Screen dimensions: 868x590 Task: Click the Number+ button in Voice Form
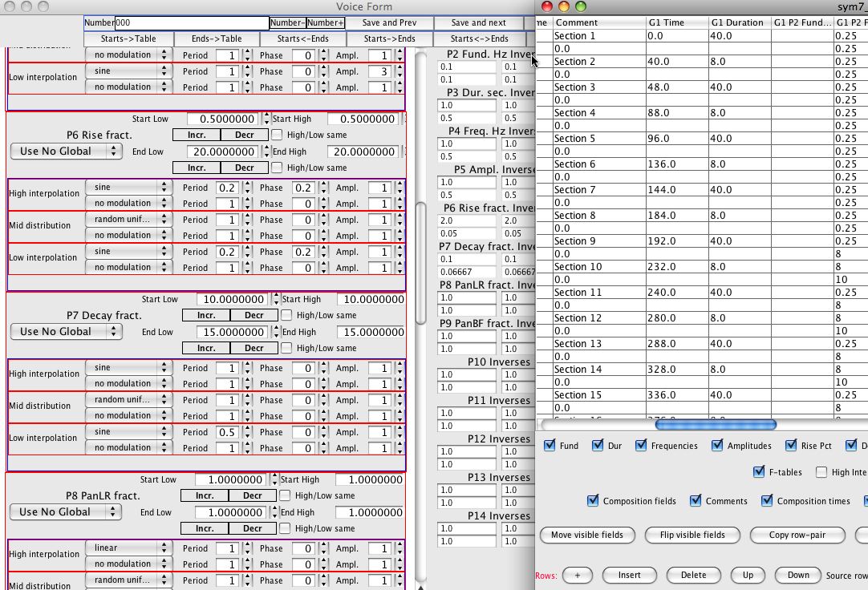coord(326,22)
